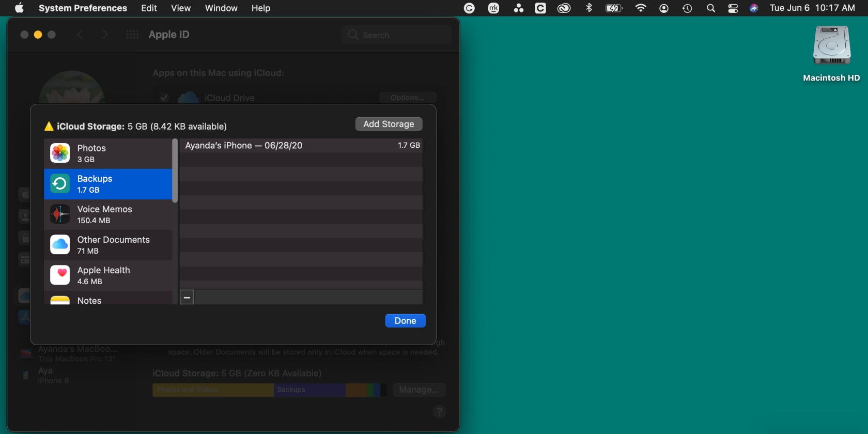Click the Creative Cloud menu bar icon
The width and height of the screenshot is (868, 434).
click(x=564, y=8)
